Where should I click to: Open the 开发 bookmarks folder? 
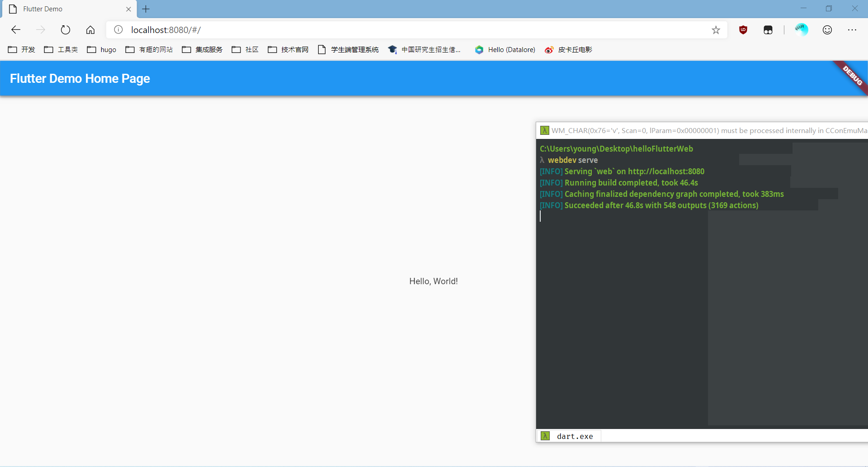coord(22,50)
